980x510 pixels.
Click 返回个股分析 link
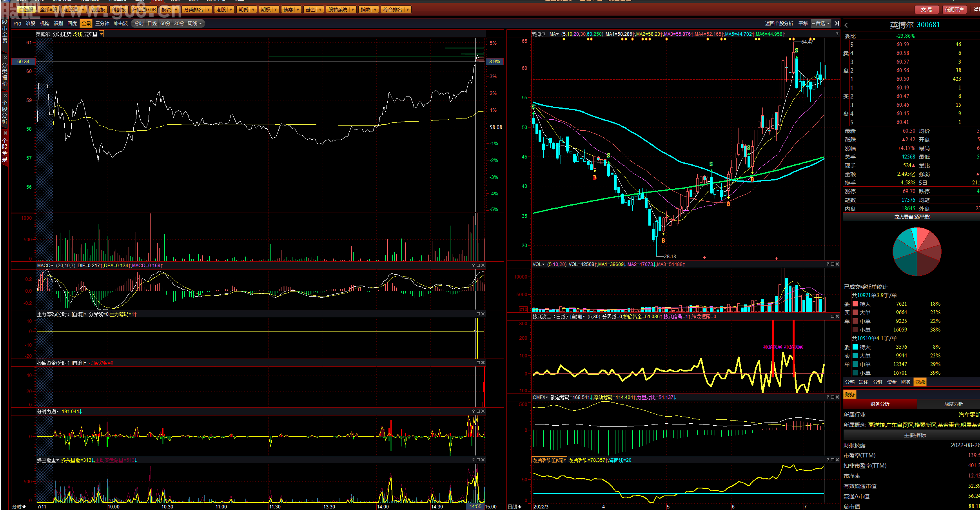(x=779, y=24)
